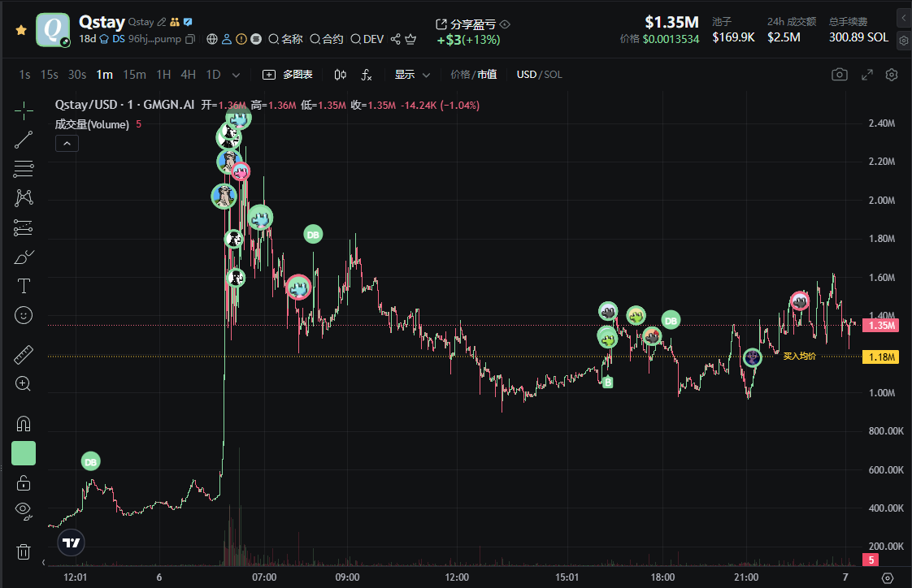Toggle hide all drawings eye
This screenshot has height=588, width=912.
pos(24,511)
